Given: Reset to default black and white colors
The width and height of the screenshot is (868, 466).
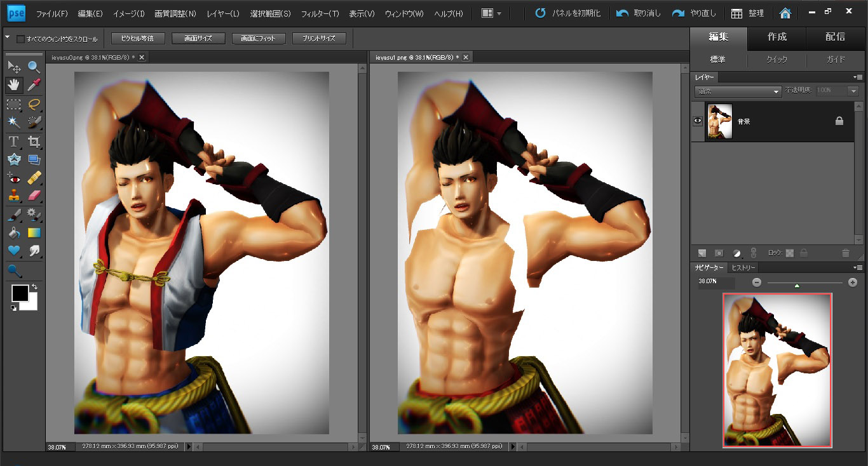Looking at the screenshot, I should (x=14, y=308).
